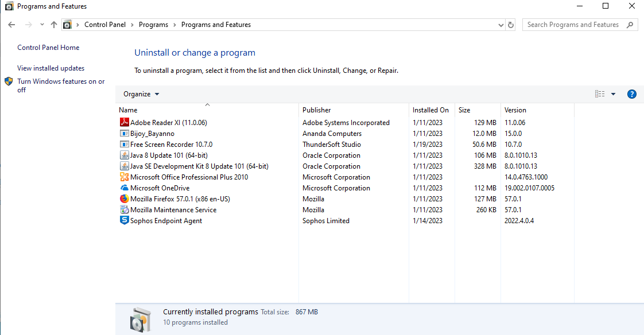
Task: Click the 328 MB size value
Action: point(485,166)
